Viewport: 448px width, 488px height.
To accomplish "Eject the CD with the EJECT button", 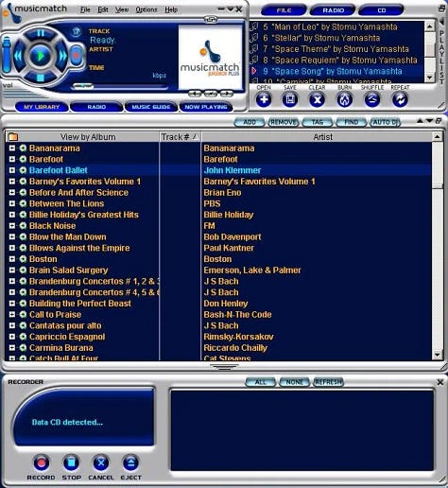I will click(130, 462).
